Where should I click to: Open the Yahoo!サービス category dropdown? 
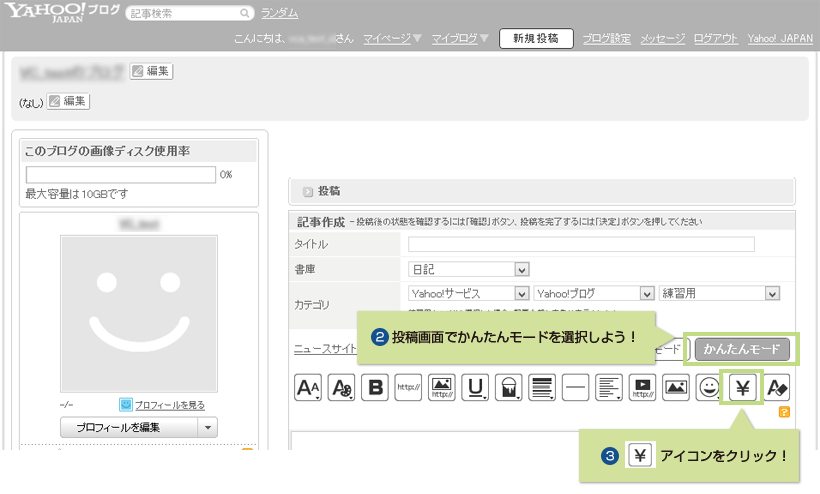(469, 293)
